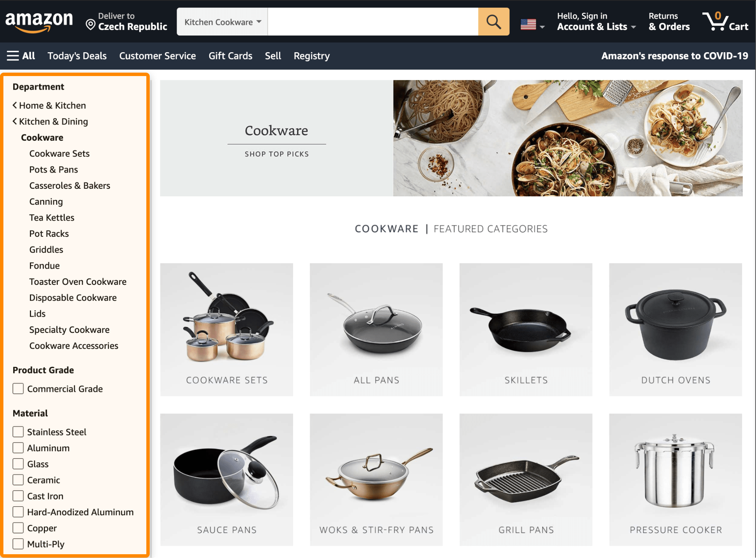Enable the Commercial Grade product filter

coord(18,388)
